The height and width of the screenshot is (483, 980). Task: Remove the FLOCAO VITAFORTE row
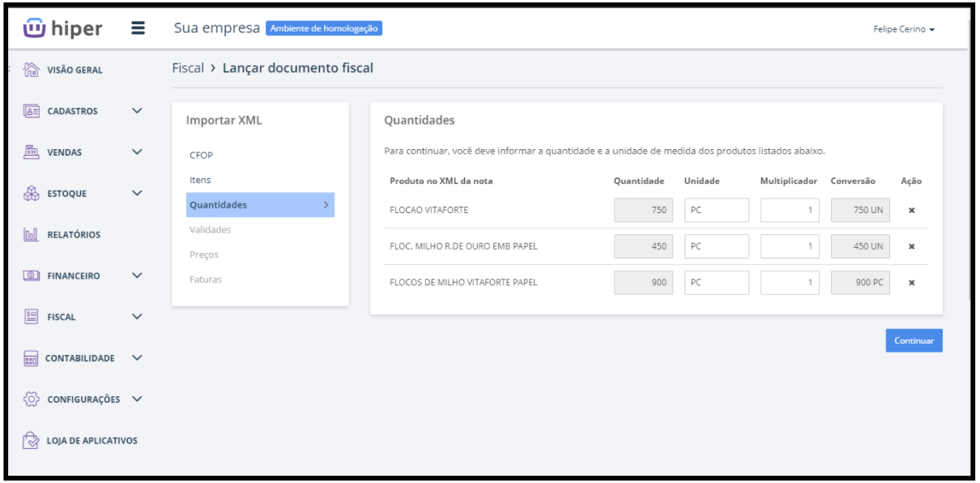click(911, 210)
